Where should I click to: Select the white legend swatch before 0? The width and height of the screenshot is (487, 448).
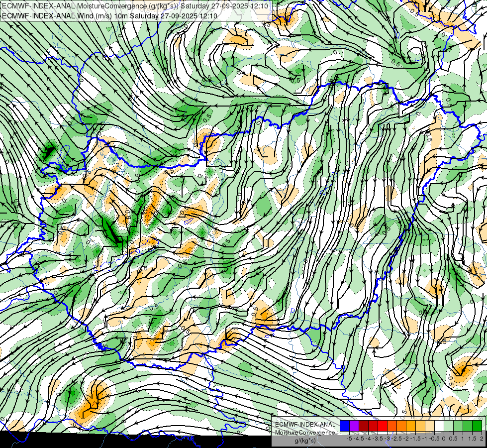coord(439,426)
